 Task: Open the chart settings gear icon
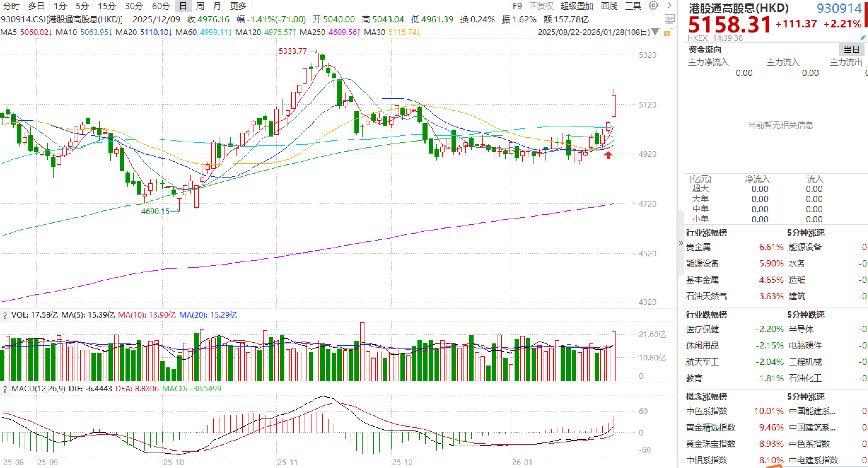(x=653, y=6)
